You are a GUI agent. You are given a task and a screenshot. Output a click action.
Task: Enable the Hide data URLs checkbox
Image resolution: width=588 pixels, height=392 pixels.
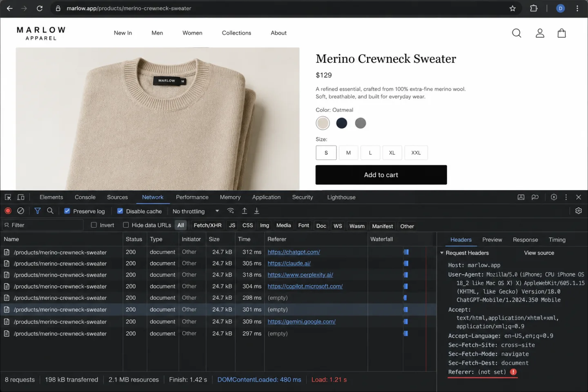(x=126, y=225)
